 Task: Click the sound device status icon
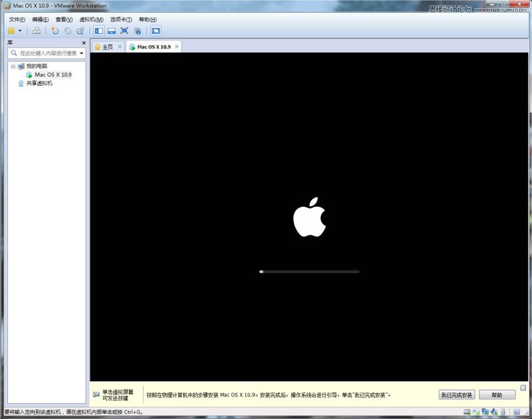(x=494, y=411)
